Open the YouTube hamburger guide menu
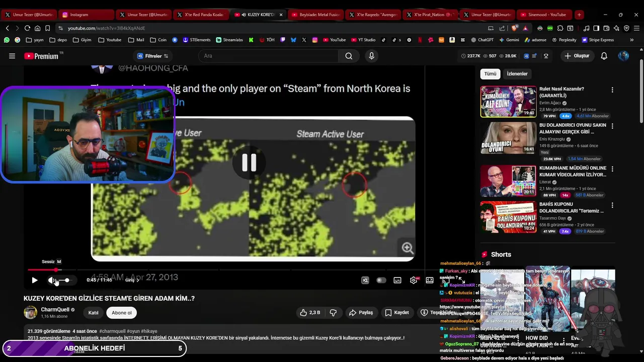Screen dimensions: 644x362 click(12, 56)
